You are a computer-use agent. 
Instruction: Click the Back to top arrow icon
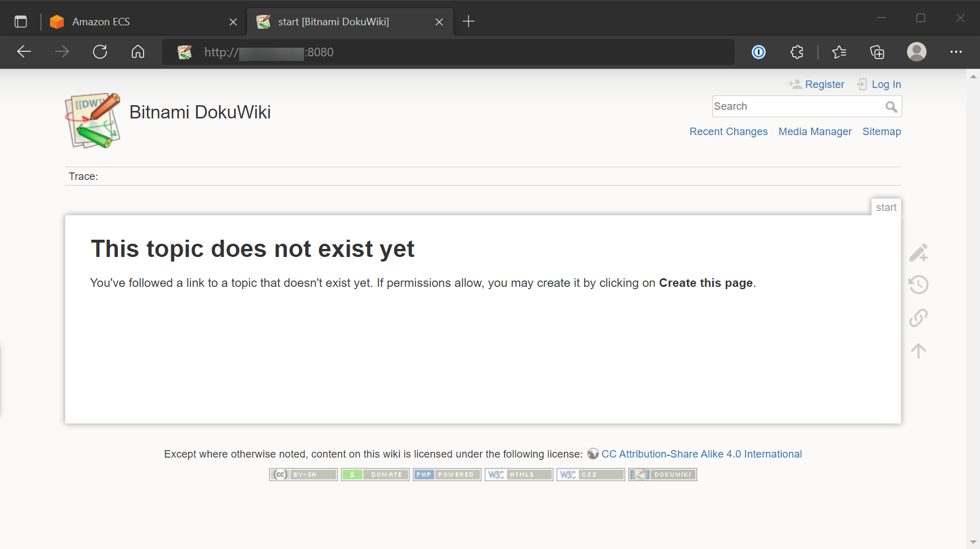point(918,351)
